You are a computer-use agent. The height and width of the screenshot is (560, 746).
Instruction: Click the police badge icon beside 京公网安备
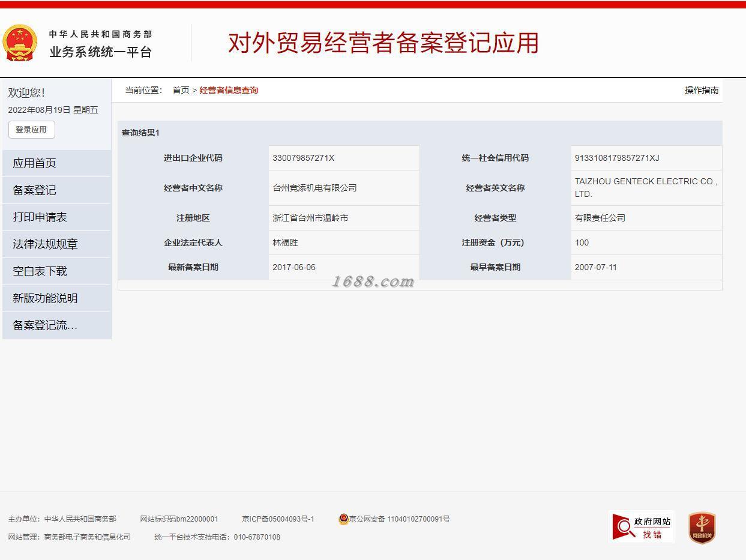point(343,519)
